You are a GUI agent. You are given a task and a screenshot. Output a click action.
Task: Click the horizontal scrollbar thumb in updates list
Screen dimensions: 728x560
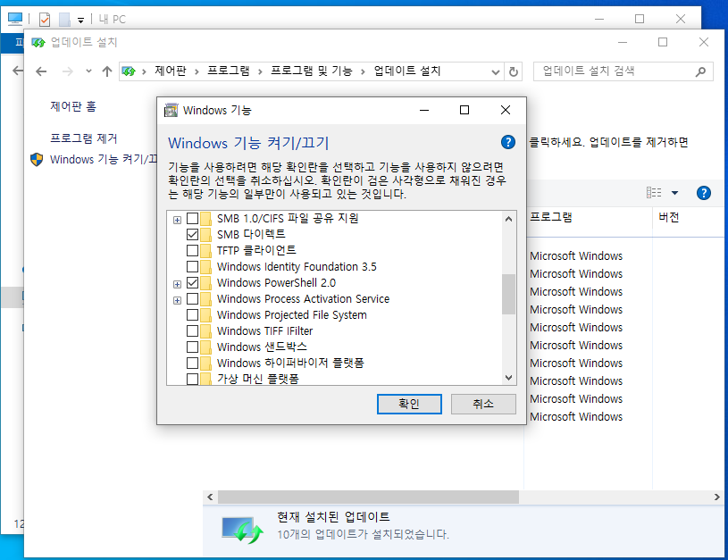tap(368, 497)
